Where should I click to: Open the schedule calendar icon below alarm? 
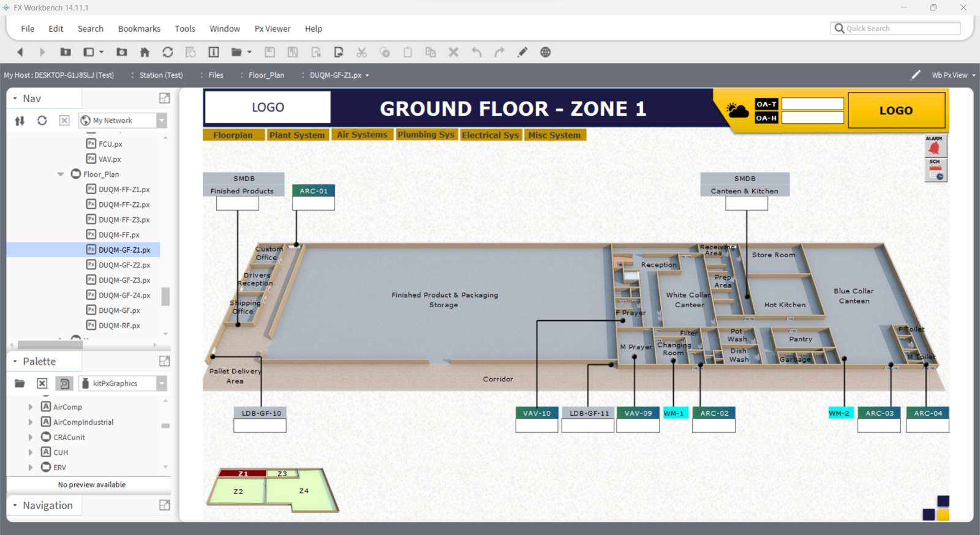(x=935, y=171)
